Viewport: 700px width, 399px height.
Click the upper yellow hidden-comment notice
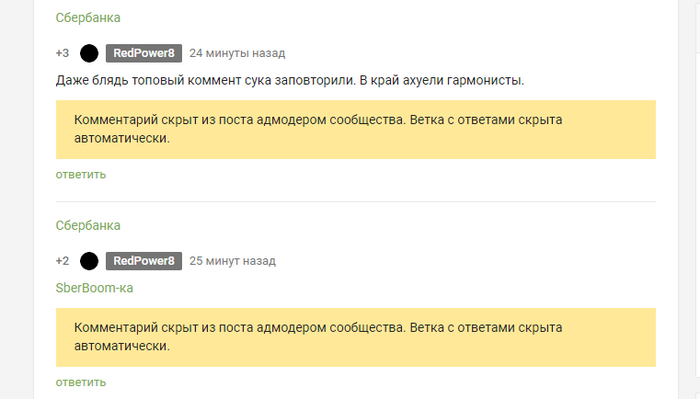coord(356,129)
